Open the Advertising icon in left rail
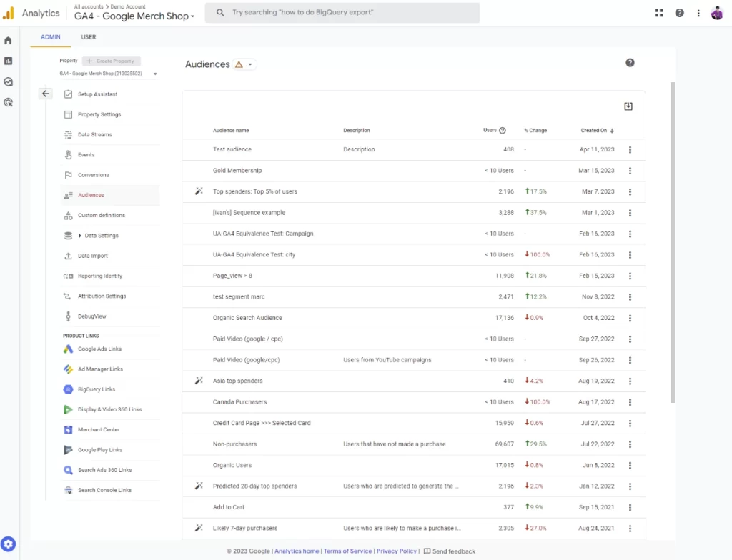 [8, 102]
